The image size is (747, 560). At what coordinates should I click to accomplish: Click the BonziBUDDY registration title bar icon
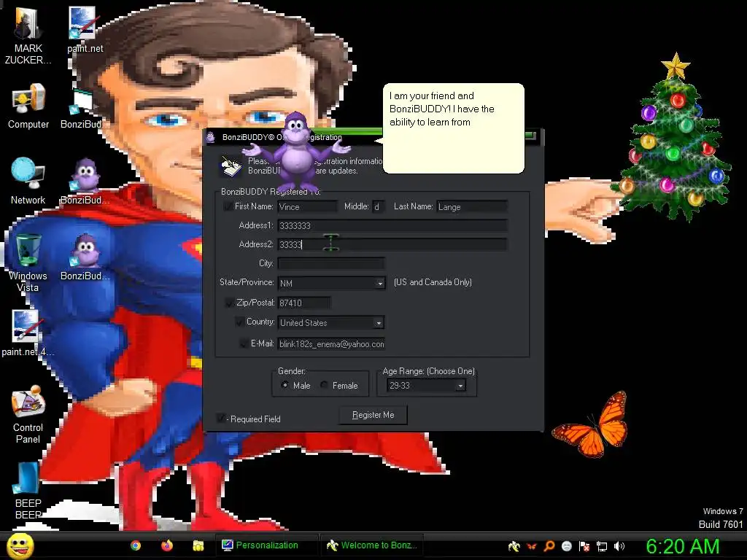click(x=211, y=137)
